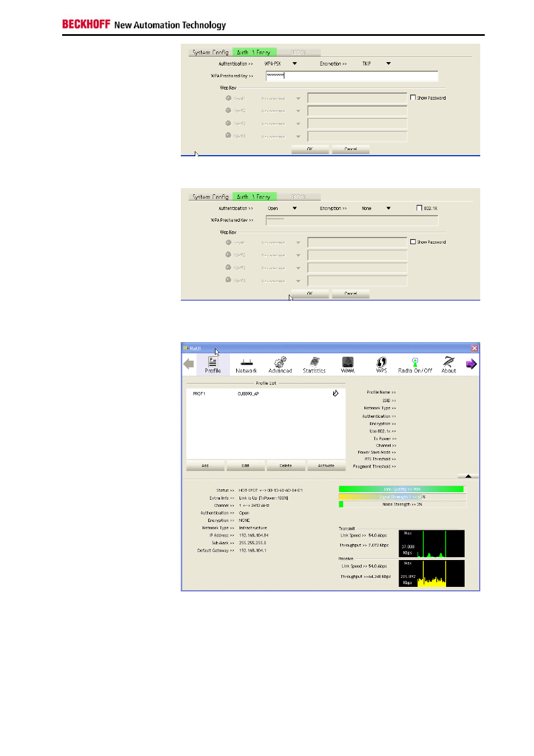Open Key#2 Hexadecimal dropdown in the WPA-PSK dialog

pyautogui.click(x=298, y=111)
